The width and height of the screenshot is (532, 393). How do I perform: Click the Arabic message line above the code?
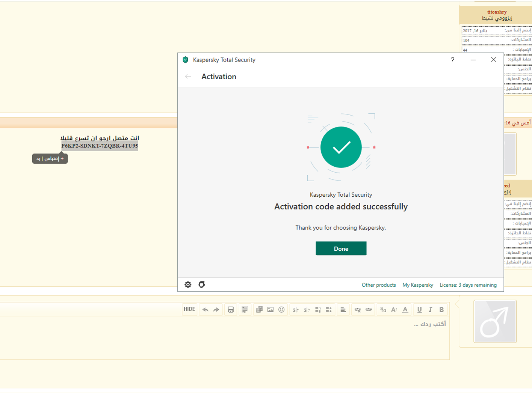[x=100, y=138]
